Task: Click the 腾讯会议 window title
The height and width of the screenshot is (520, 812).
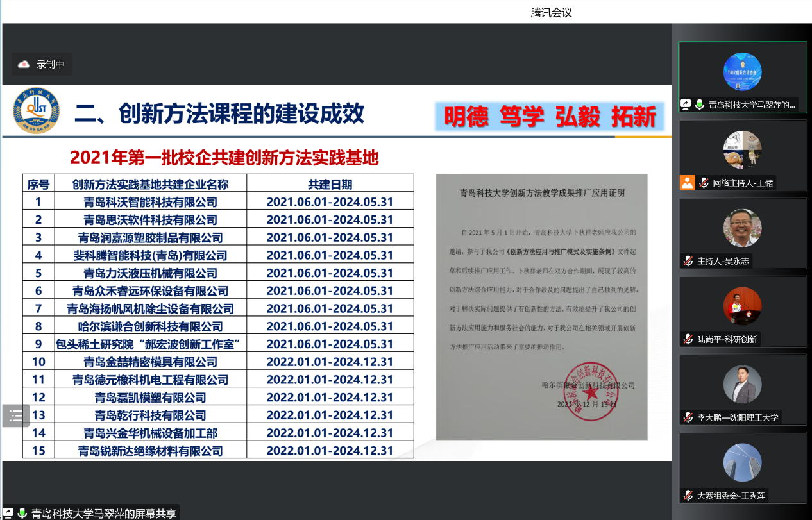Action: point(551,12)
